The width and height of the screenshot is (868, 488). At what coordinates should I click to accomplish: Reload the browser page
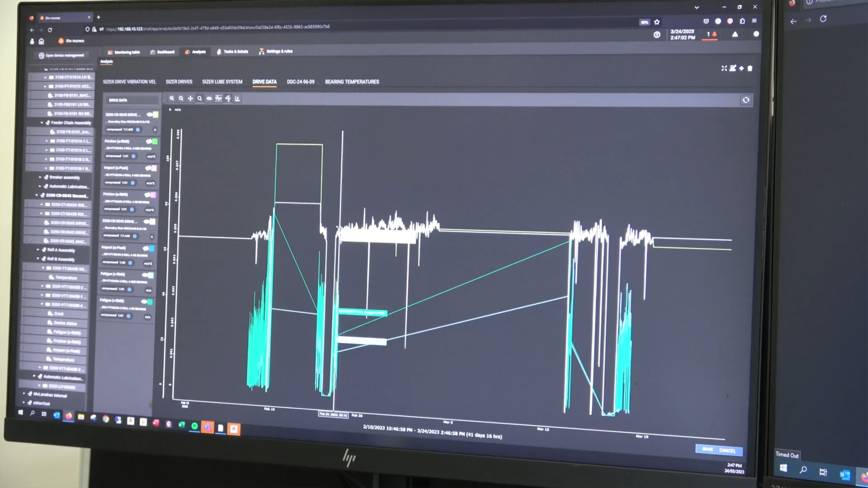pos(50,30)
